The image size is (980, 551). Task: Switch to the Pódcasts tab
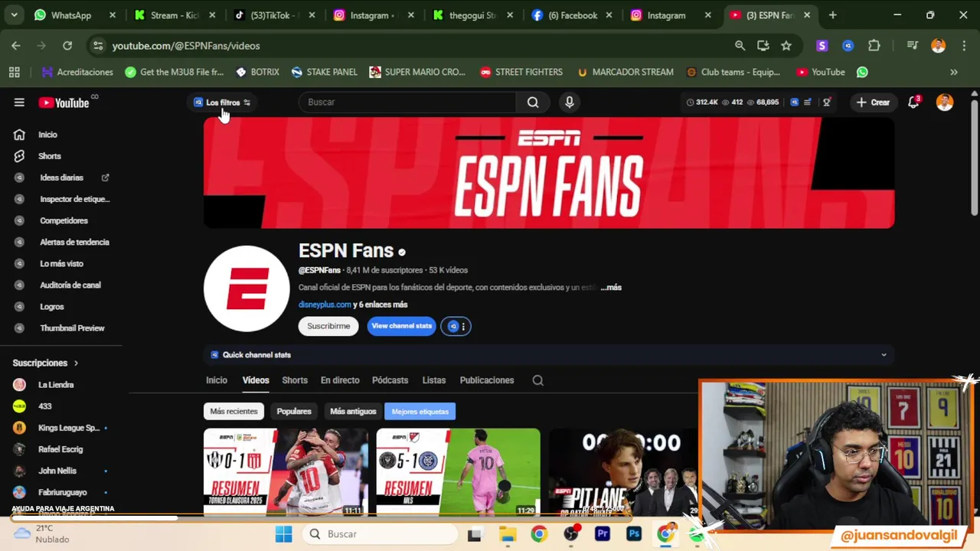(390, 380)
